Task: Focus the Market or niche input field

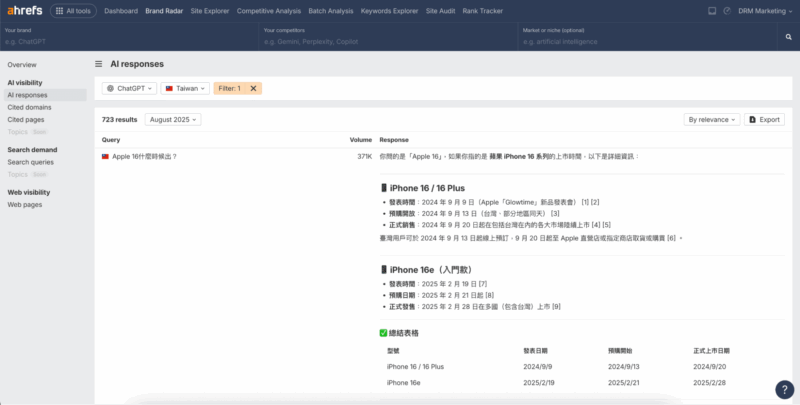Action: click(647, 37)
